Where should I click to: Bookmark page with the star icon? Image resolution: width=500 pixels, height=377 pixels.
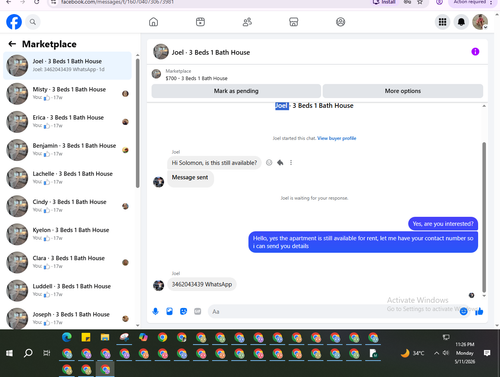tap(420, 2)
